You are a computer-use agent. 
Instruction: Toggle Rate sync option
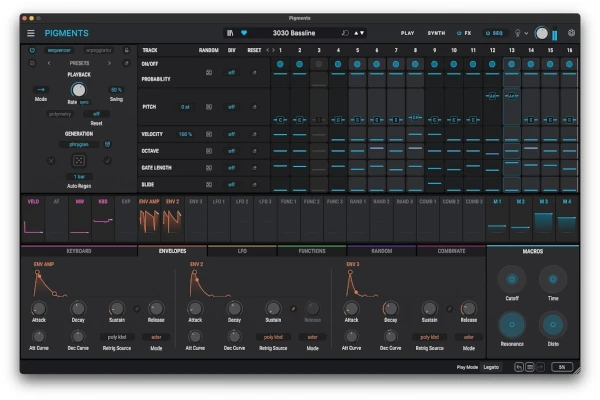[84, 102]
